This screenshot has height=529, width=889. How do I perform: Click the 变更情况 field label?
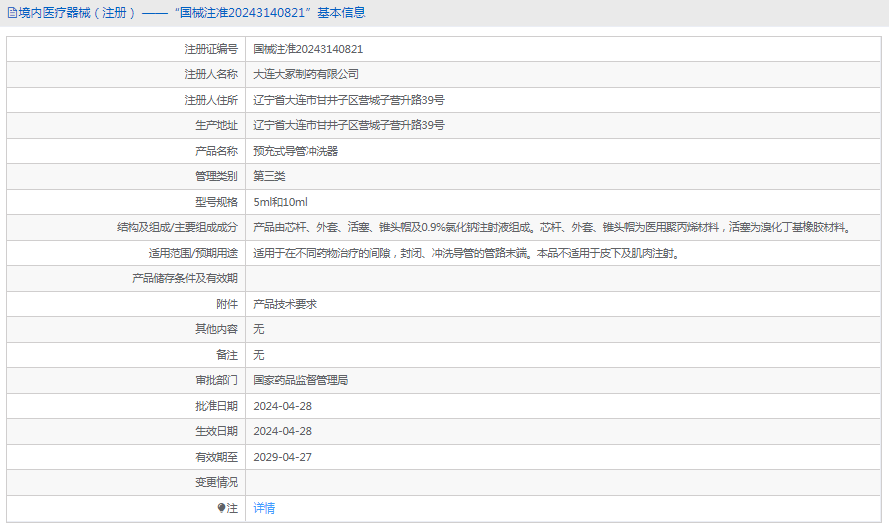coord(217,483)
